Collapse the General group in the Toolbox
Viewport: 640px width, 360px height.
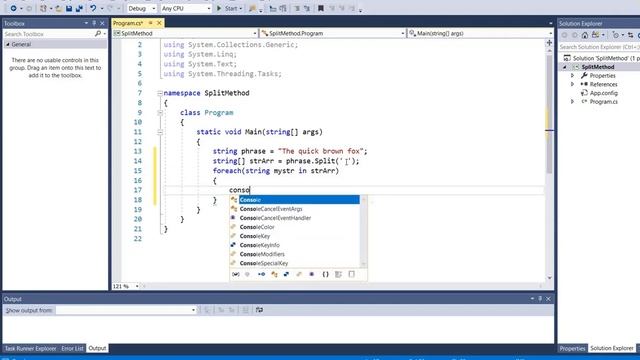tap(8, 44)
